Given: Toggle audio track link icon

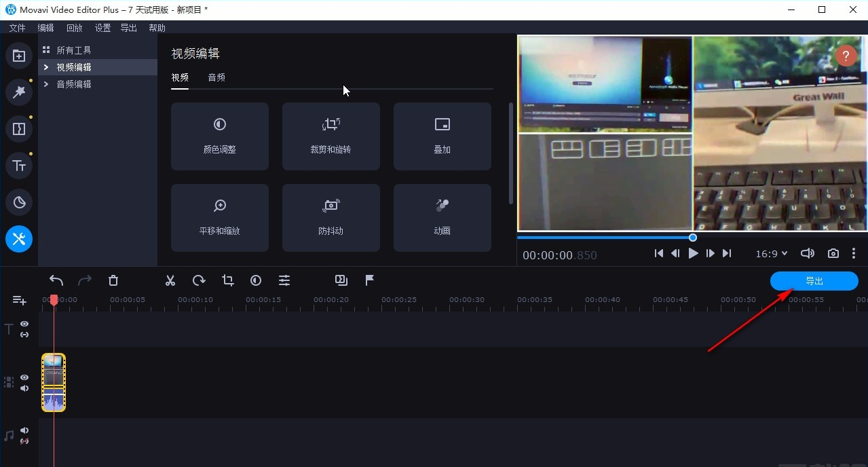Looking at the screenshot, I should tap(24, 441).
